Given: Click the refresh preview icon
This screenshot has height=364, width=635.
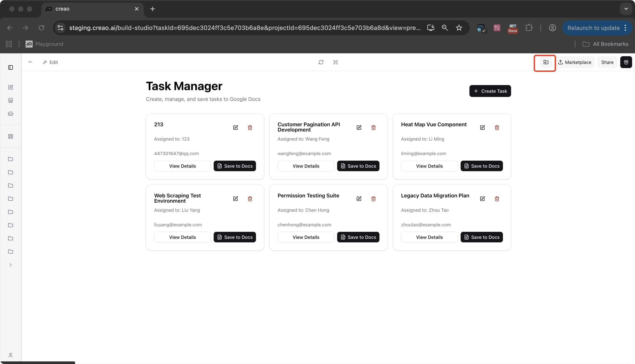Looking at the screenshot, I should (x=321, y=62).
